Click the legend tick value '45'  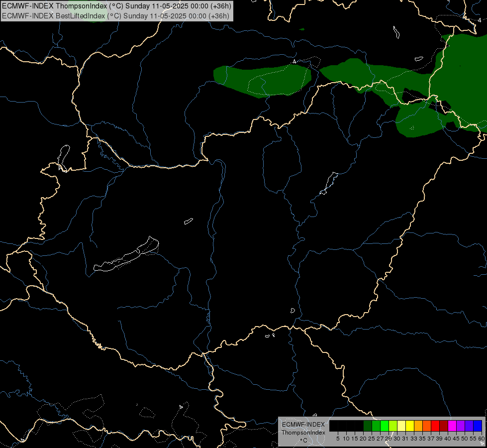tap(456, 439)
